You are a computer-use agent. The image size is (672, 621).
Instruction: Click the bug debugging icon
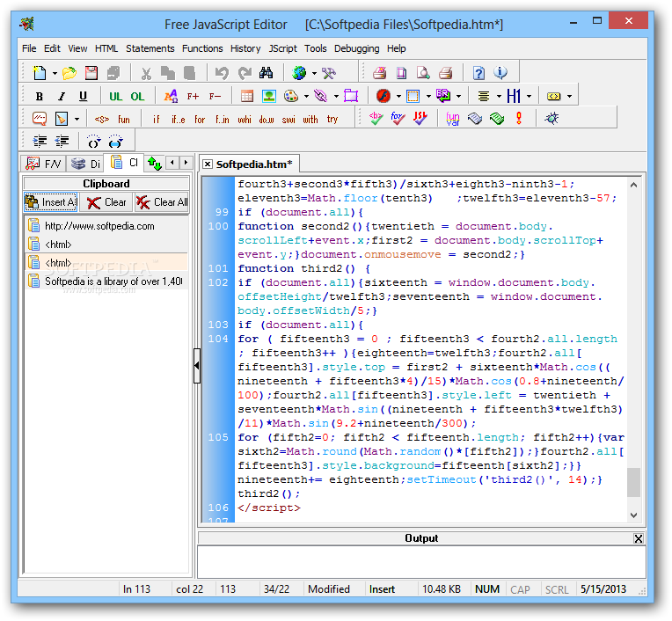(x=551, y=119)
